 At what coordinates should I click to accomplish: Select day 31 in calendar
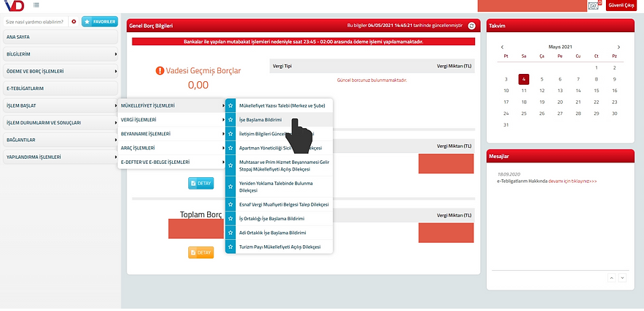[x=506, y=125]
